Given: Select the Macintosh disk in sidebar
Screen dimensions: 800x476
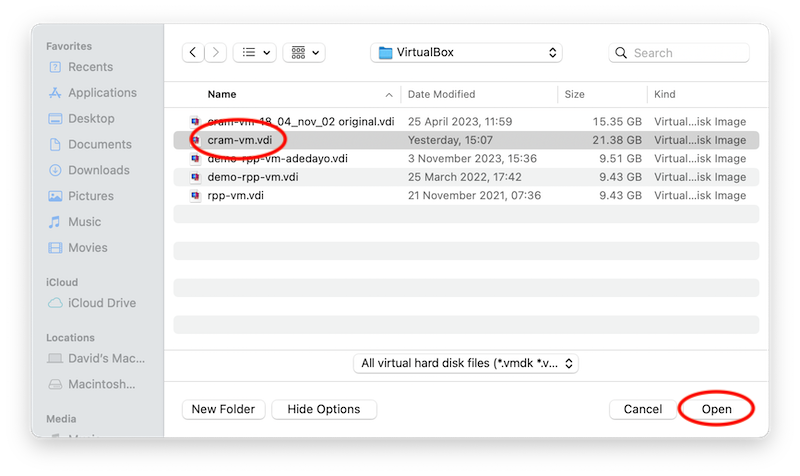Looking at the screenshot, I should (102, 384).
